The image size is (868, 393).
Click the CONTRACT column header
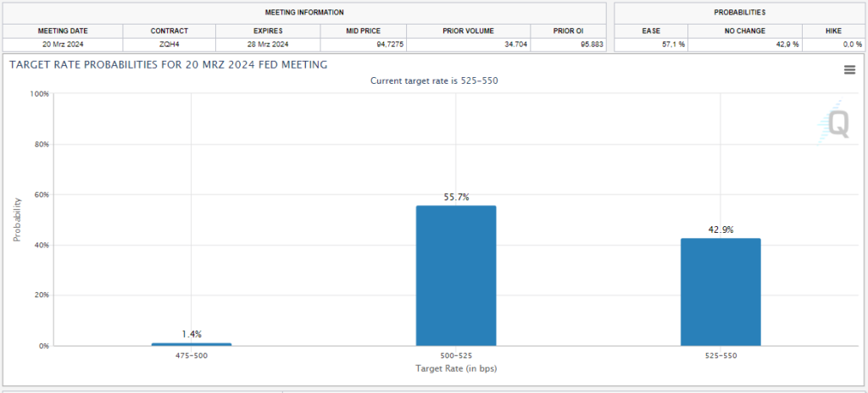point(170,31)
